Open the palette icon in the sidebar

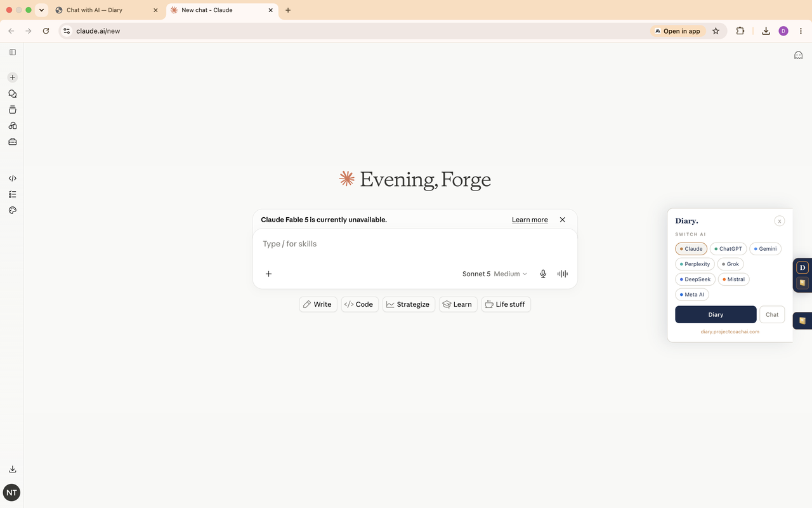tap(12, 210)
